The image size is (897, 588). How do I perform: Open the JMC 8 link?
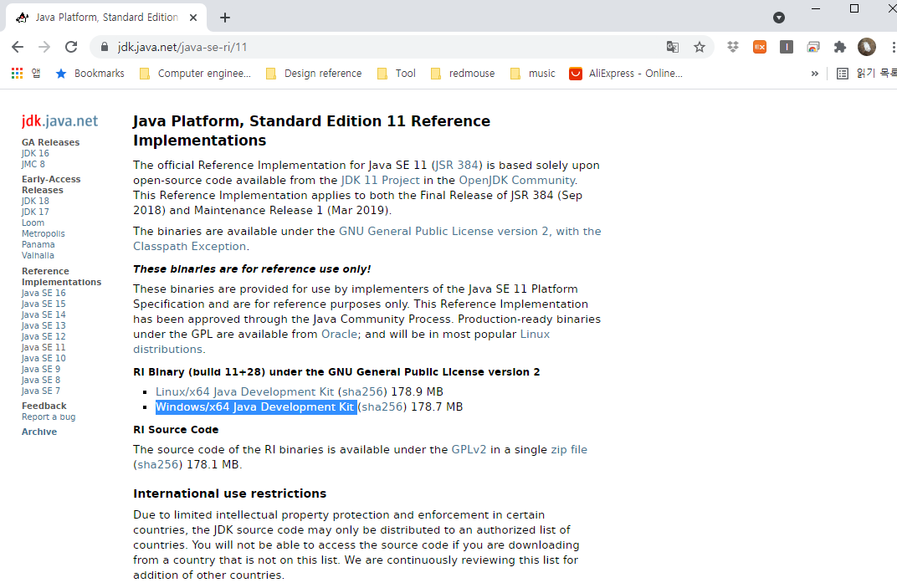pyautogui.click(x=33, y=164)
